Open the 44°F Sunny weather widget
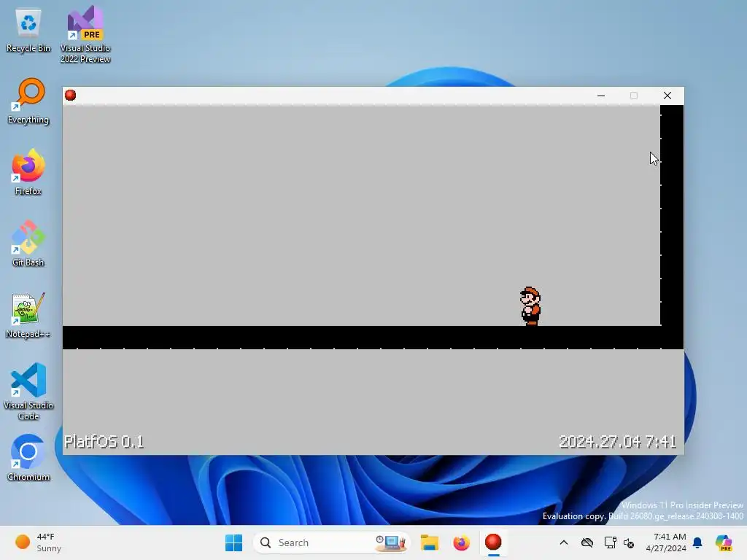The image size is (747, 560). click(39, 542)
